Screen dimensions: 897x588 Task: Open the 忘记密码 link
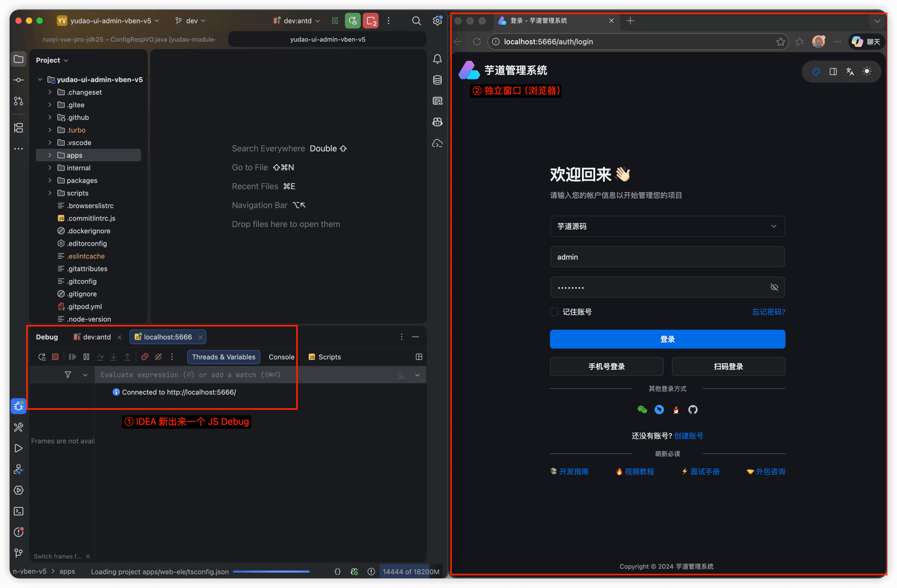click(768, 312)
